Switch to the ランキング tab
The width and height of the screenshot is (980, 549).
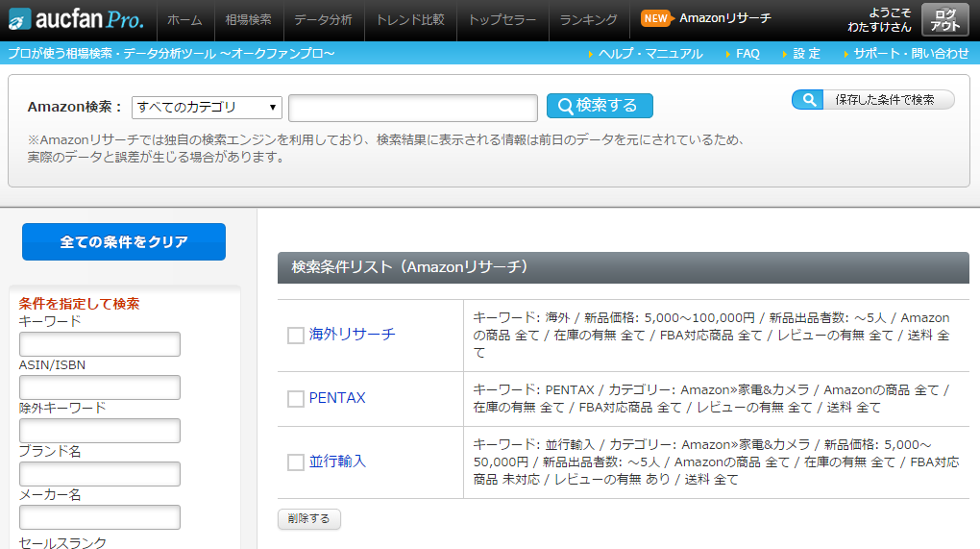tap(588, 19)
